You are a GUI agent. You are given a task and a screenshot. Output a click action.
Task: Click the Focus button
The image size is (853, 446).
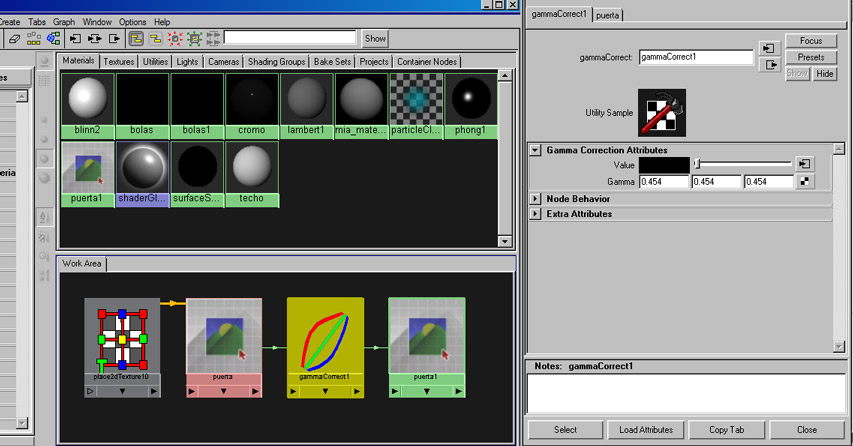tap(811, 41)
